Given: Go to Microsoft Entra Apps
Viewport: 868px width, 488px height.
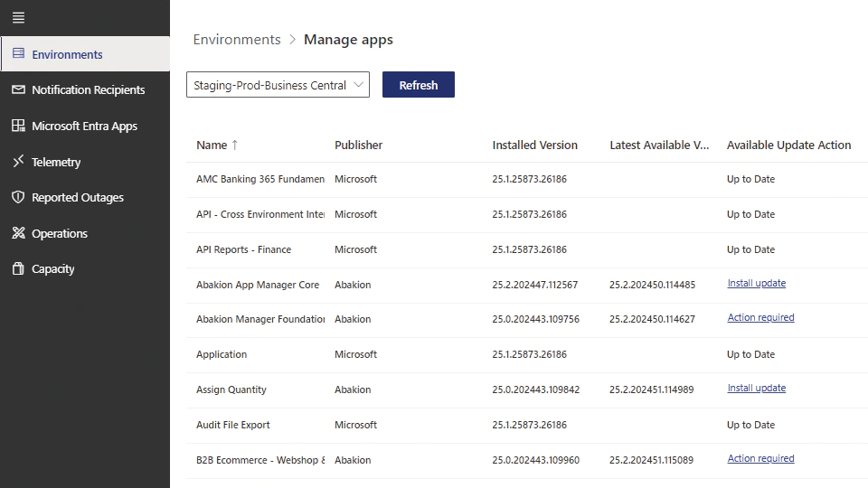Looking at the screenshot, I should coord(85,126).
